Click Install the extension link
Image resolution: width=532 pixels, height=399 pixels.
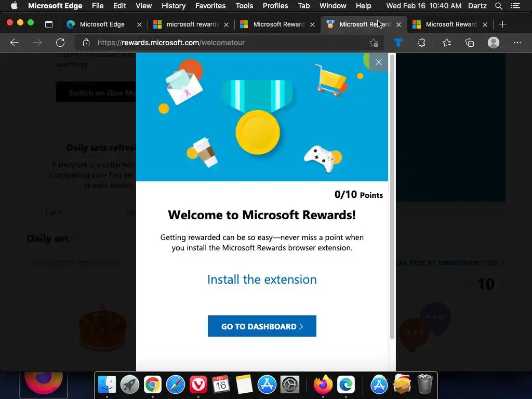point(262,280)
